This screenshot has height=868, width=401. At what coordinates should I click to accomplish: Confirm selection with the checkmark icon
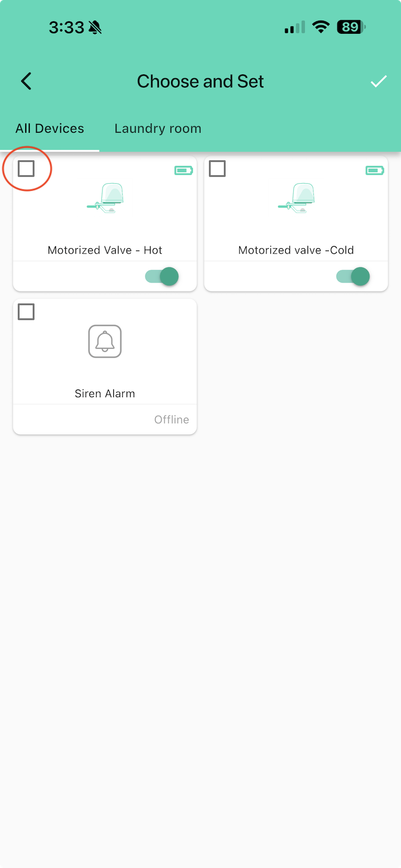[x=378, y=82]
